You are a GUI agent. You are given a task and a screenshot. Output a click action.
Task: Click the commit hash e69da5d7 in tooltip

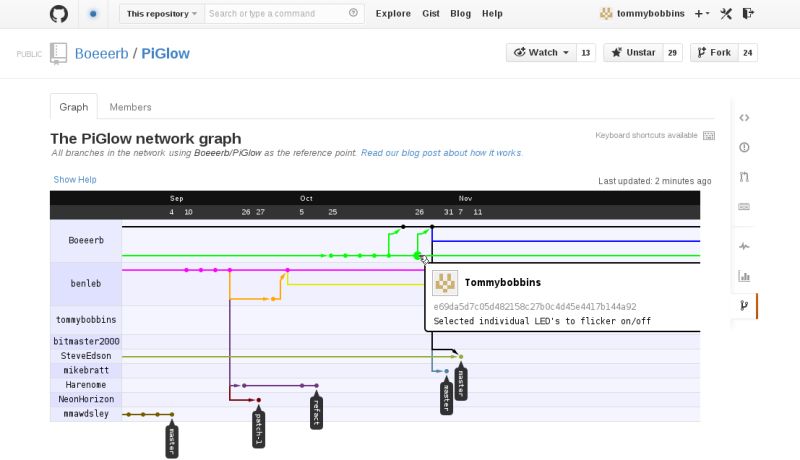pos(535,306)
